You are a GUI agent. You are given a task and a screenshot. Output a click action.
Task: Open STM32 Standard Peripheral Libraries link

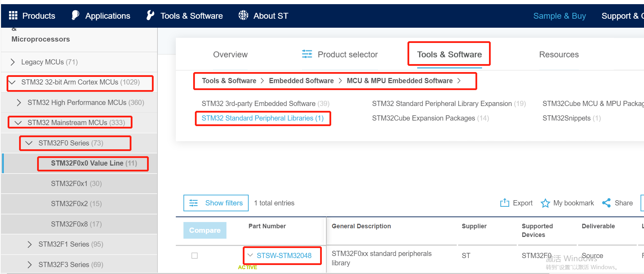point(263,118)
